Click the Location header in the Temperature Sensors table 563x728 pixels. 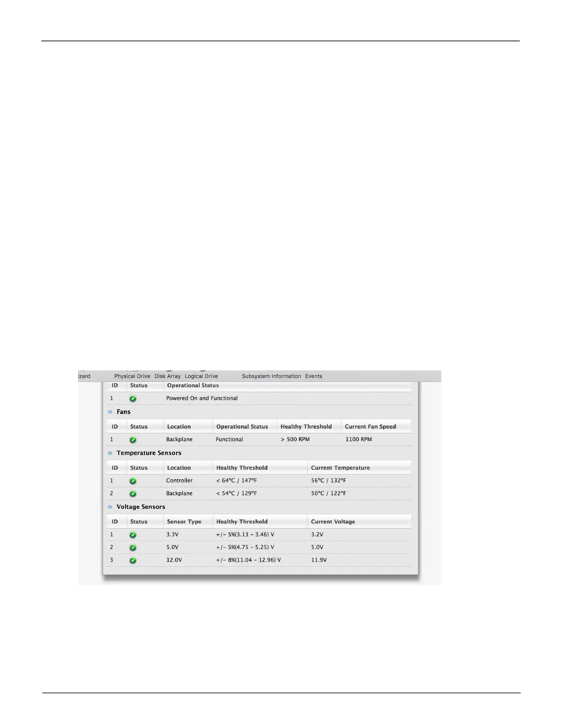point(179,468)
